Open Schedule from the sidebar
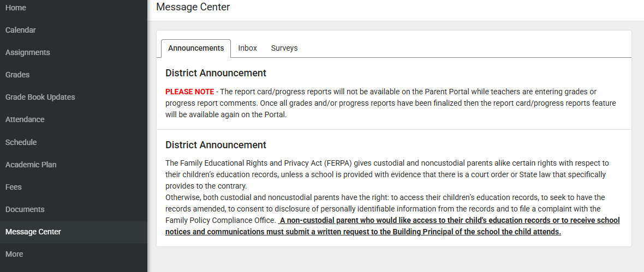The height and width of the screenshot is (272, 644). coord(21,142)
